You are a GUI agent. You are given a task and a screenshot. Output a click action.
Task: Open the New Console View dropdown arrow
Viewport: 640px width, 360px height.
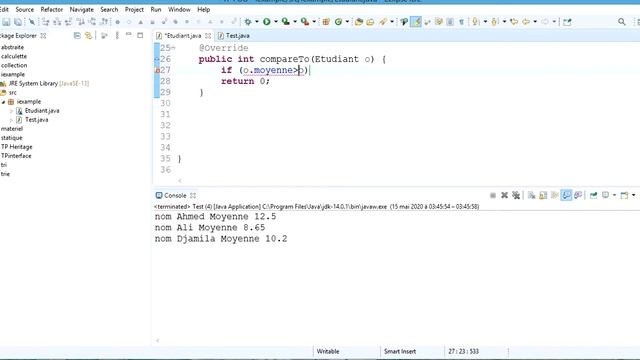(x=633, y=196)
